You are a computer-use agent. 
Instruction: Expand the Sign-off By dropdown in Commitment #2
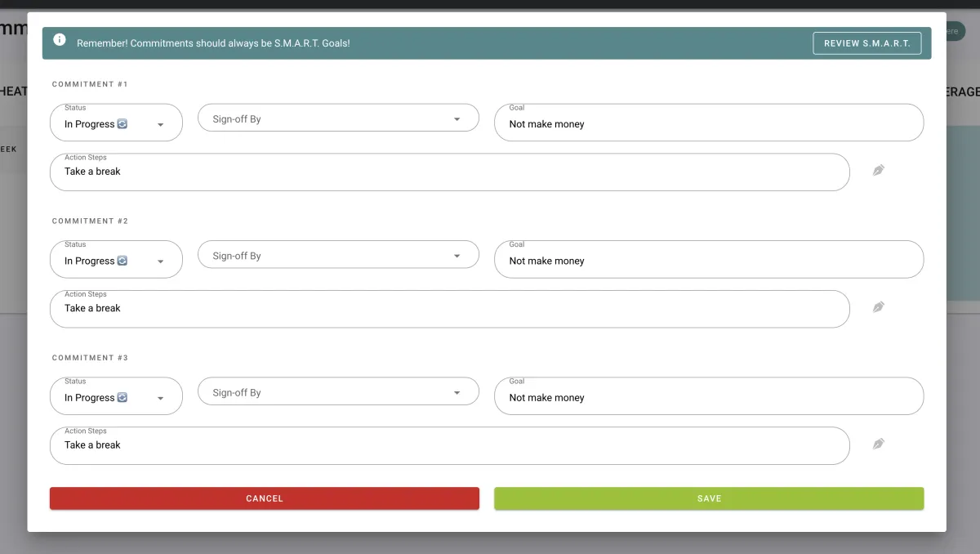[338, 254]
